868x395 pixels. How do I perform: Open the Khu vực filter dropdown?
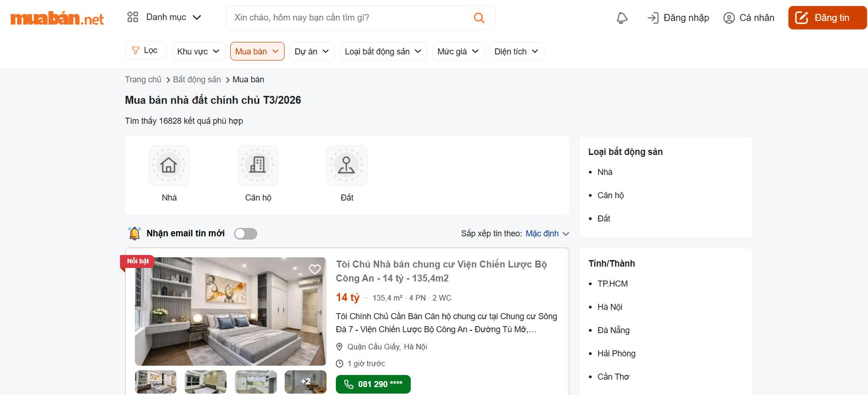click(199, 51)
